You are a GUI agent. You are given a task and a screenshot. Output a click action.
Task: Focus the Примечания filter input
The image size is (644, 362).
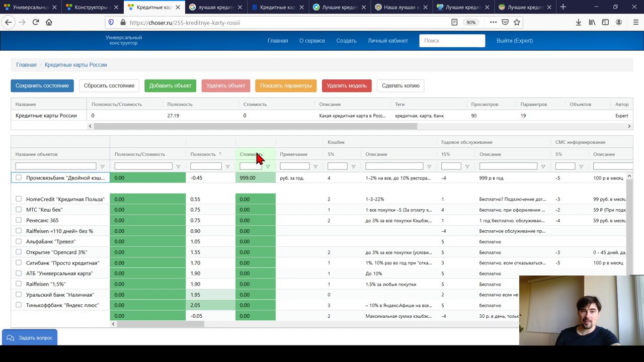(x=295, y=166)
